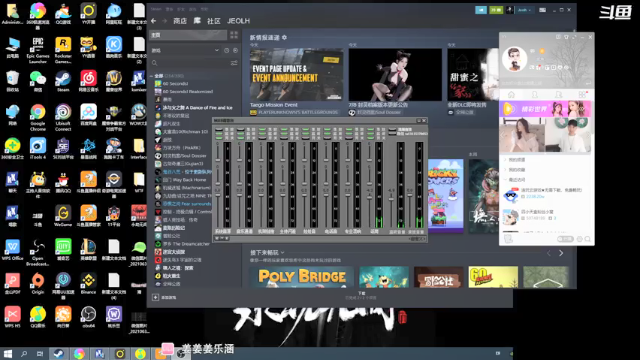Open the JEOLH profile tab in Steam
Screen dimensions: 640x360
pyautogui.click(x=238, y=21)
